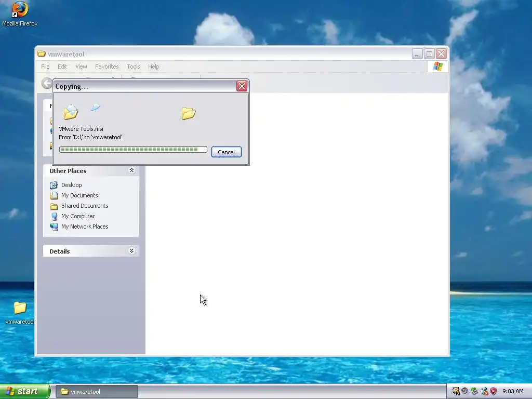The width and height of the screenshot is (532, 399).
Task: Open My Documents link
Action: coord(79,195)
